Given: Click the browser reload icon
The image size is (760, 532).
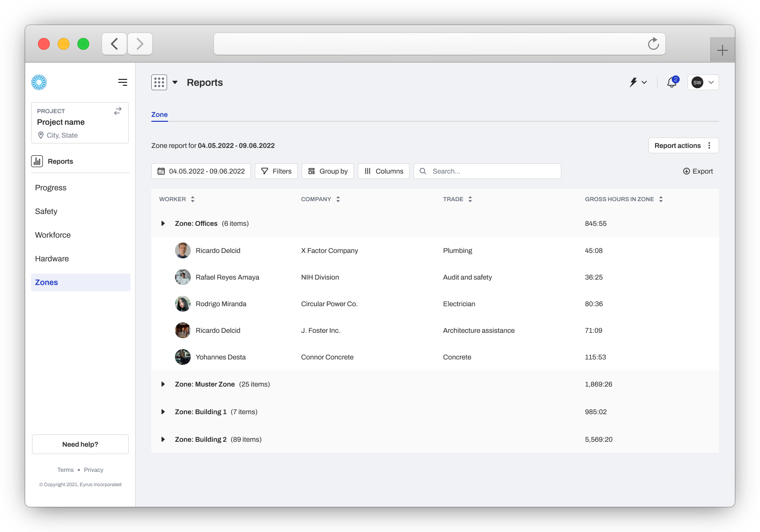Looking at the screenshot, I should pos(653,44).
